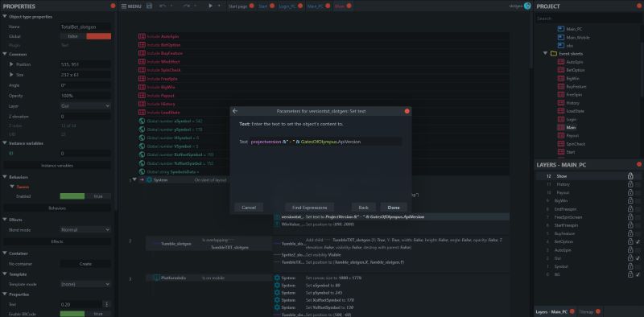This screenshot has width=644, height=317.
Task: Click the Include BuyFeature event sheet icon
Action: point(142,53)
